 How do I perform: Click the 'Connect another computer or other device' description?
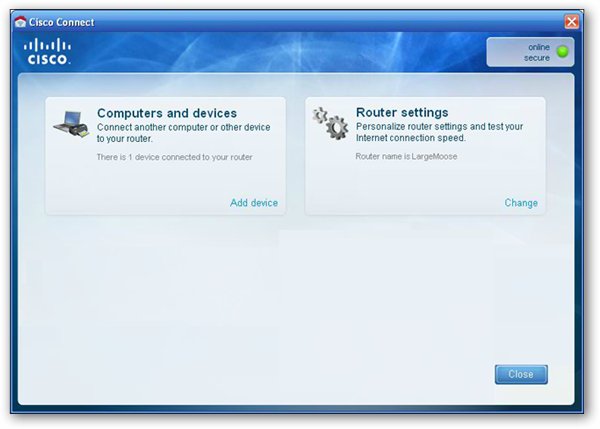pos(183,133)
